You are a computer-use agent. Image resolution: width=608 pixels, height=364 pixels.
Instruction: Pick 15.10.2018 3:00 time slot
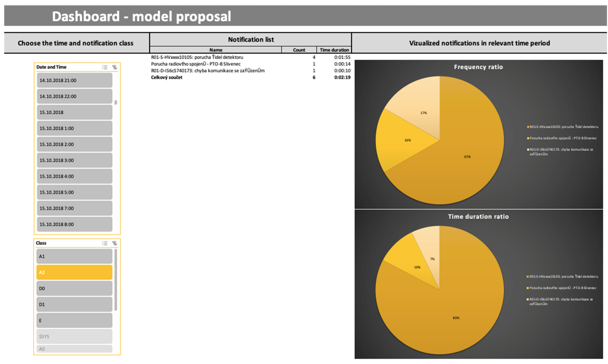tap(75, 160)
